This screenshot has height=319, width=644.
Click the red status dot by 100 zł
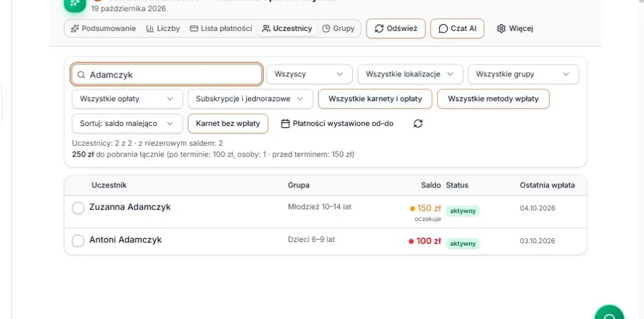(x=411, y=241)
